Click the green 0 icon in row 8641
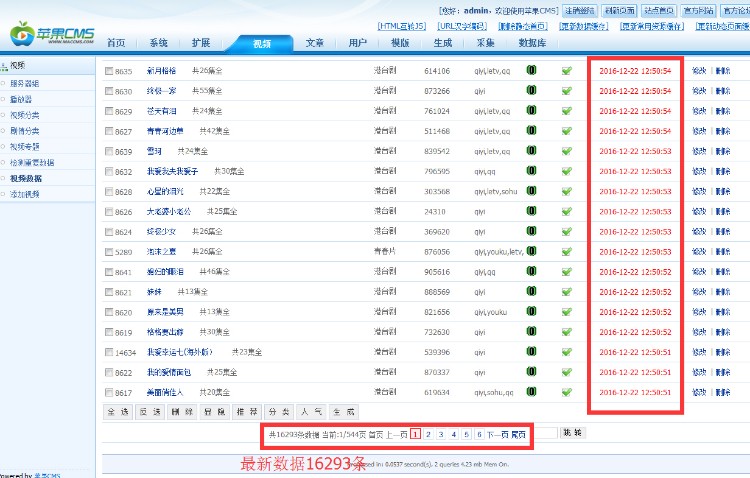The width and height of the screenshot is (750, 478). 531,271
